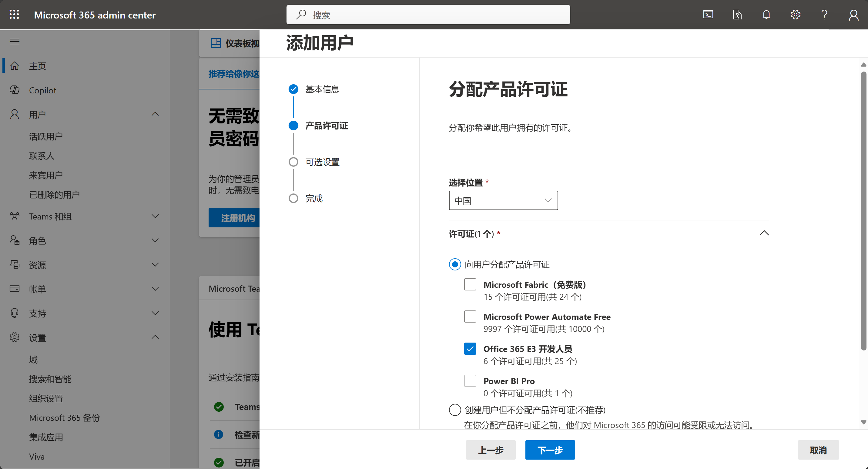The height and width of the screenshot is (469, 868).
Task: Click the panel vertical scrollbar thumb
Action: pyautogui.click(x=863, y=211)
